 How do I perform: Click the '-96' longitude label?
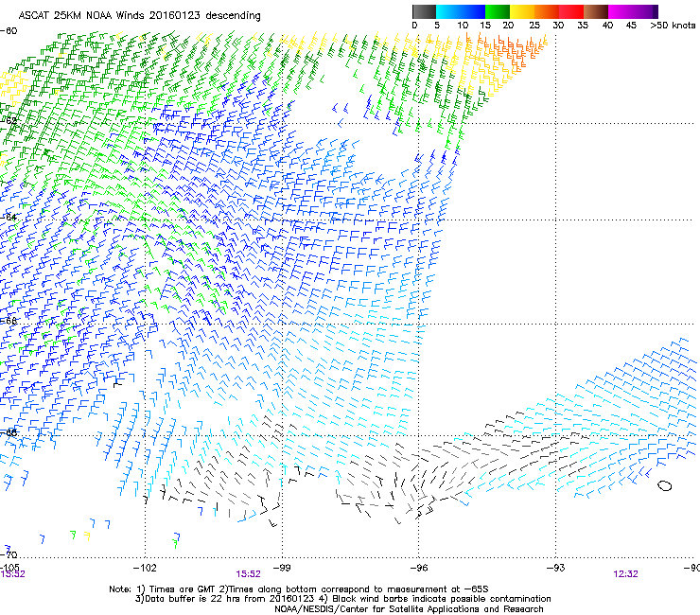coord(419,568)
